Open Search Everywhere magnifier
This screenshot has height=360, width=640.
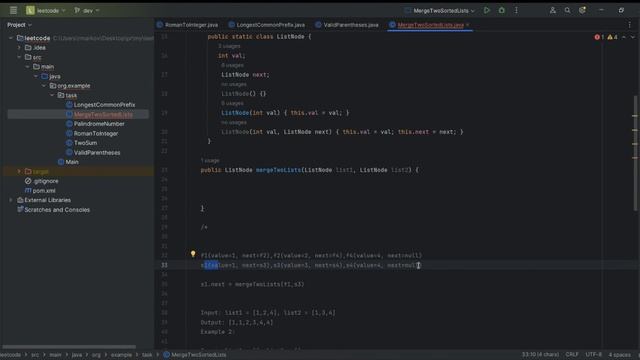tap(567, 10)
